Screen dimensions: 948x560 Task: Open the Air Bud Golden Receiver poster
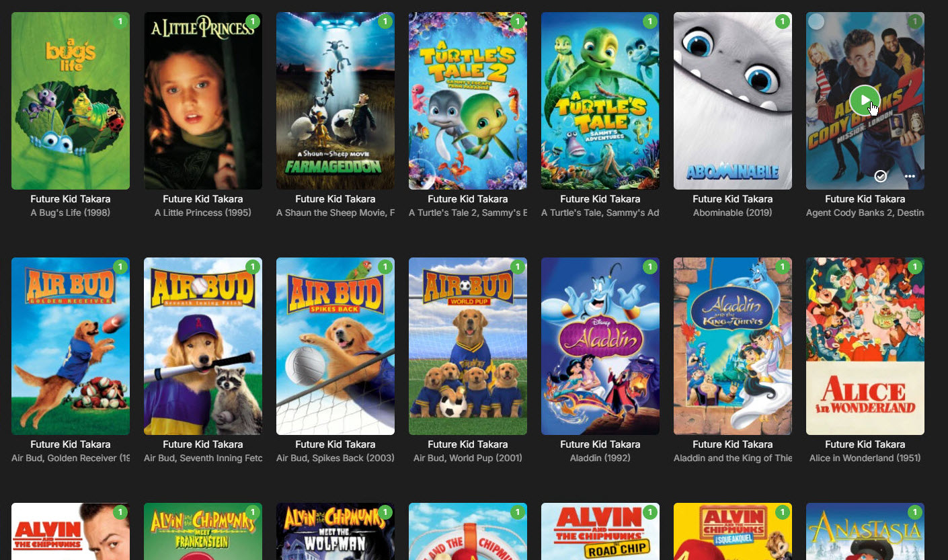(x=71, y=346)
